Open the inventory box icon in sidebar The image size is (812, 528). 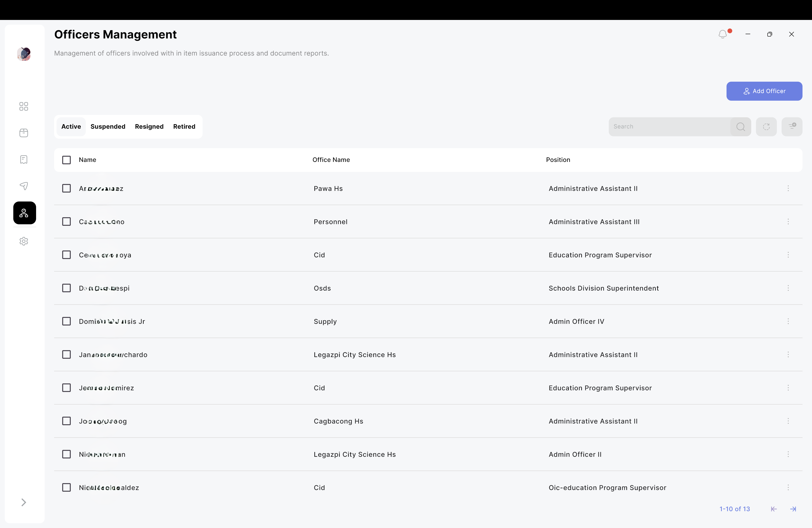click(24, 133)
